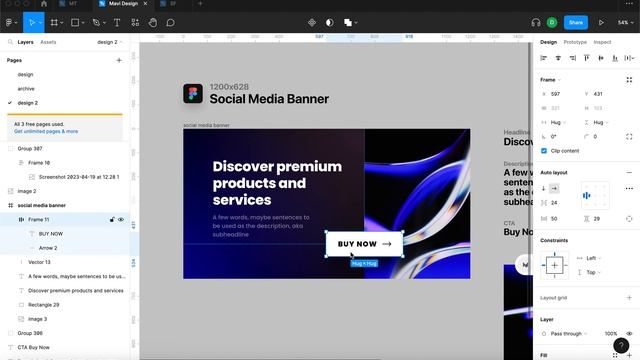The height and width of the screenshot is (360, 640).
Task: Select the Frame tool
Action: (54, 22)
